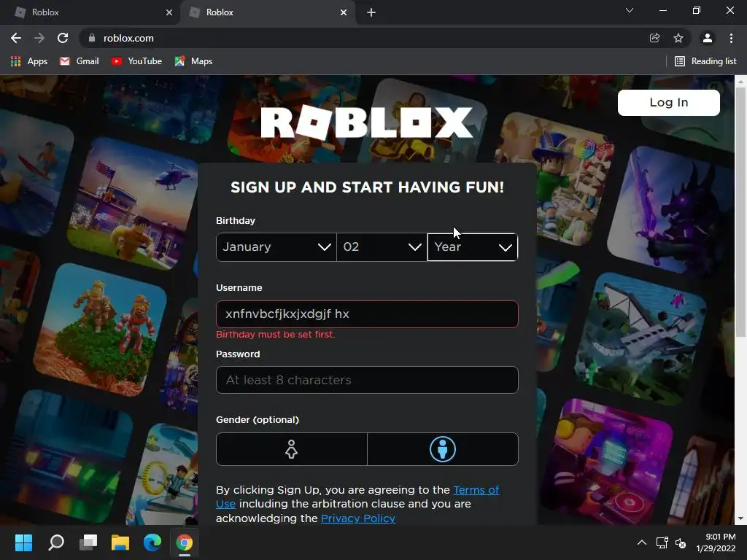The image size is (747, 560).
Task: Open Windows taskbar search
Action: coord(56,542)
